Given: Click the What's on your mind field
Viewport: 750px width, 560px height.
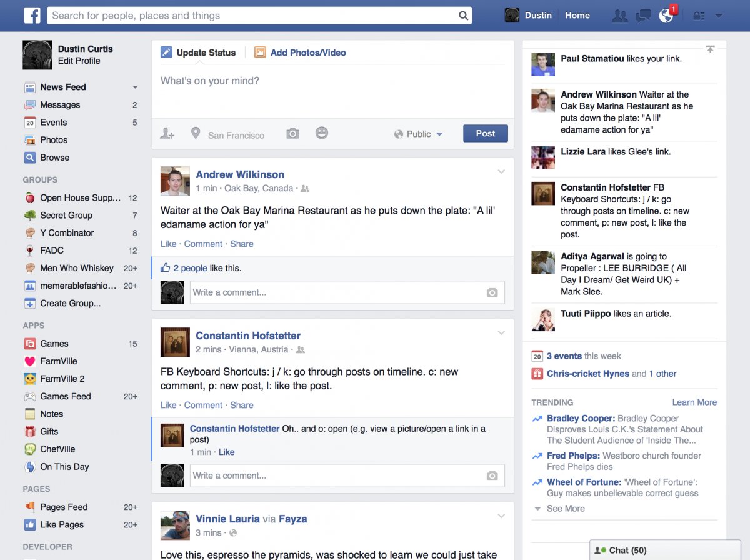Looking at the screenshot, I should [331, 81].
